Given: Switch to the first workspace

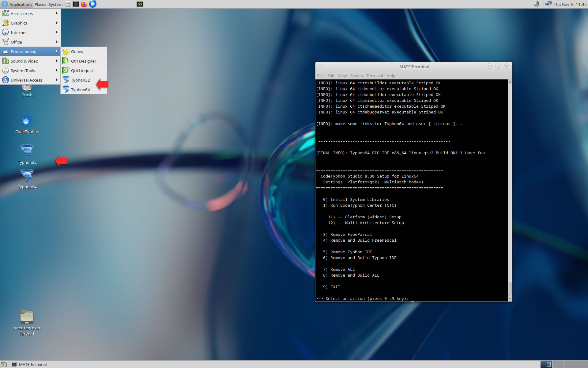Looking at the screenshot, I should [x=546, y=364].
